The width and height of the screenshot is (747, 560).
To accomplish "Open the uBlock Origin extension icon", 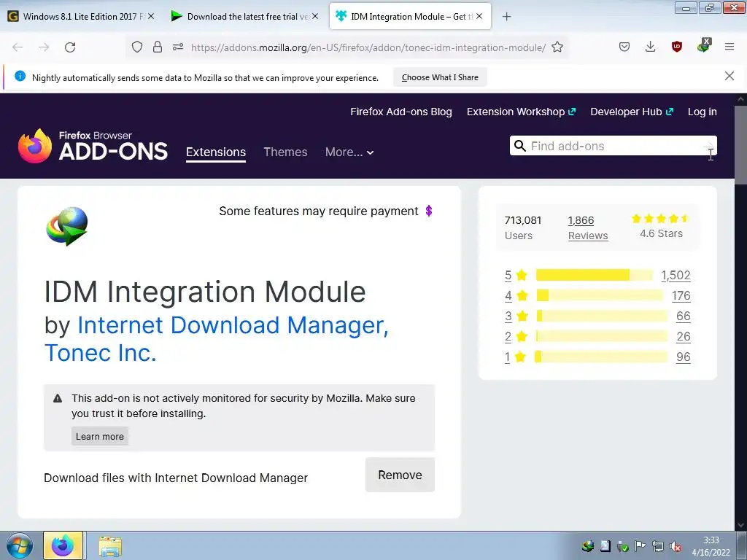I will coord(676,47).
